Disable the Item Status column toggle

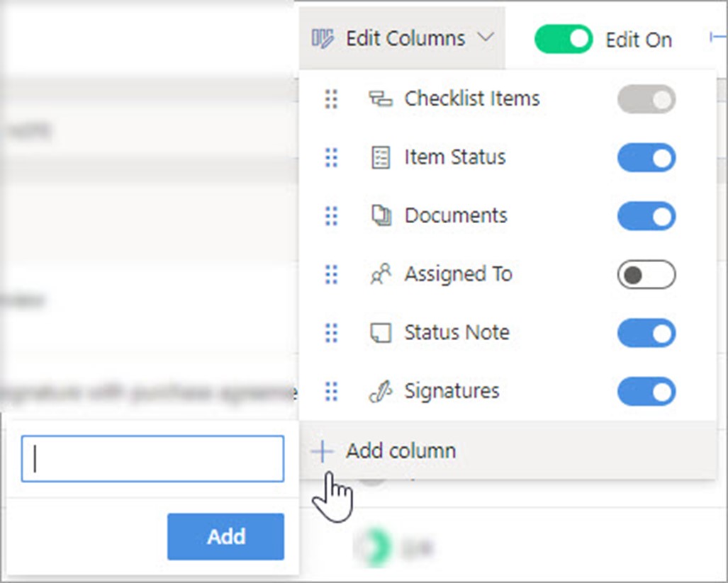pyautogui.click(x=646, y=157)
